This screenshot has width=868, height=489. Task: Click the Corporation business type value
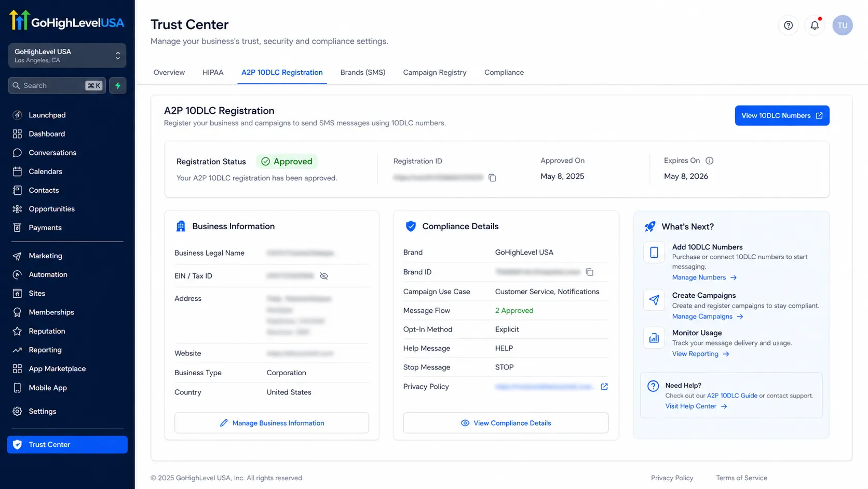click(x=286, y=373)
